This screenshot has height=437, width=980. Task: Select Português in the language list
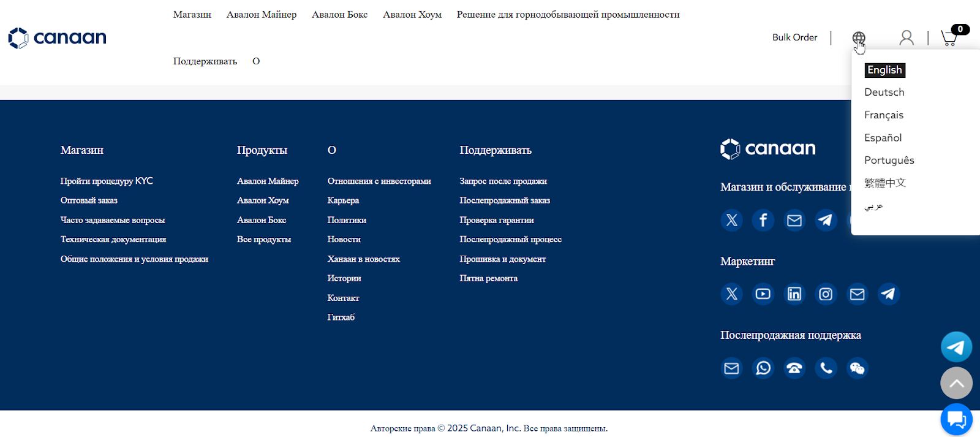coord(889,160)
